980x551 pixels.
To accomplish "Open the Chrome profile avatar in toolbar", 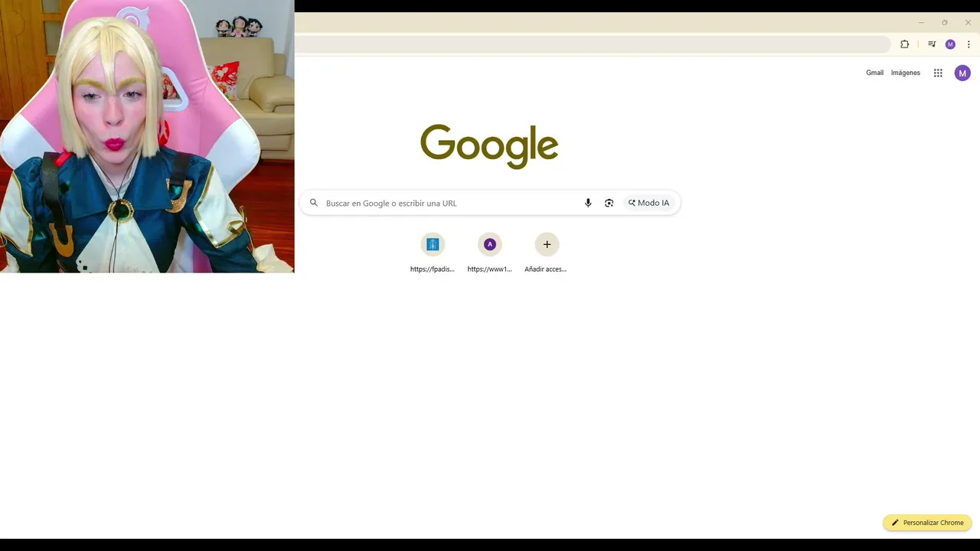I will click(x=950, y=44).
